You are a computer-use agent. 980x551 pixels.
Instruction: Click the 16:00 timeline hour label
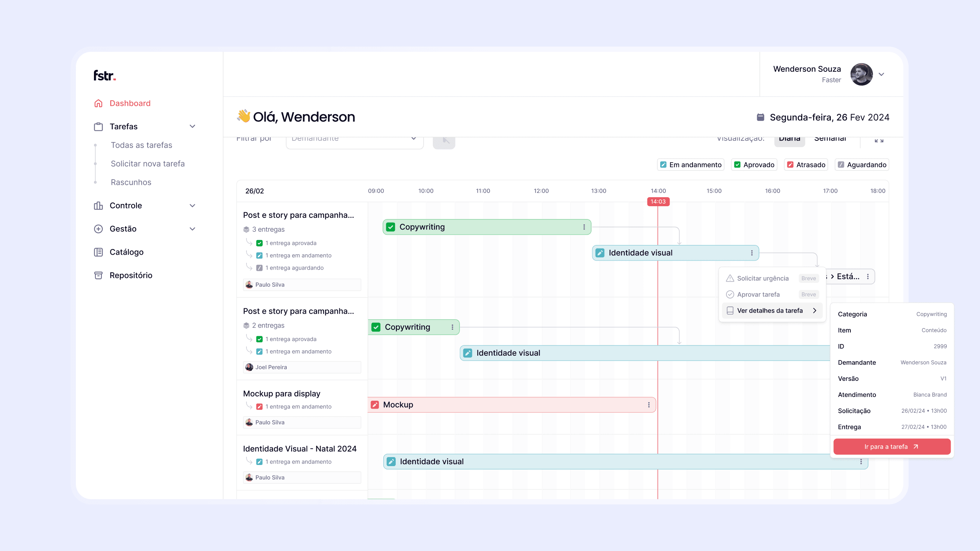773,191
